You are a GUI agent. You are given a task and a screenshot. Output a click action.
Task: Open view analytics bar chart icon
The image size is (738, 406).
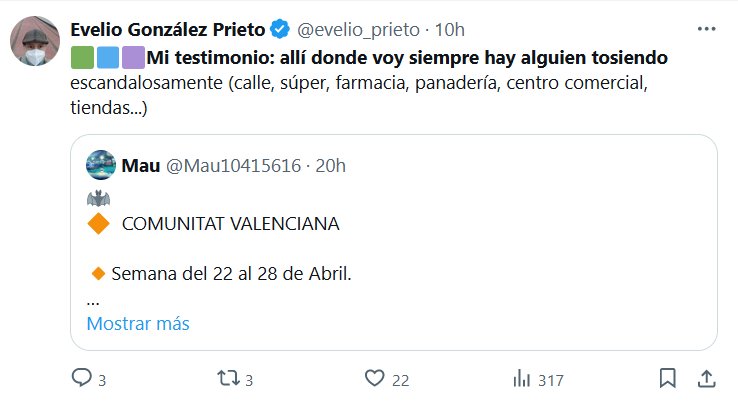(521, 379)
